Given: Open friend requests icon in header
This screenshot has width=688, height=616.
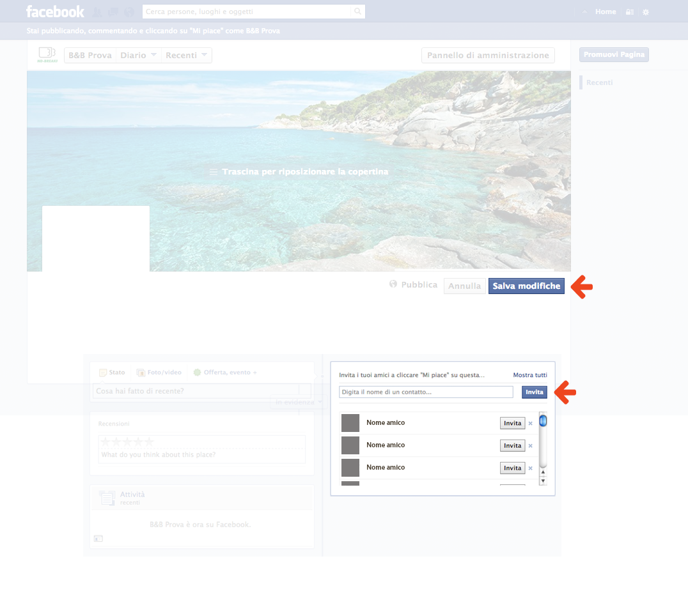Looking at the screenshot, I should point(98,12).
